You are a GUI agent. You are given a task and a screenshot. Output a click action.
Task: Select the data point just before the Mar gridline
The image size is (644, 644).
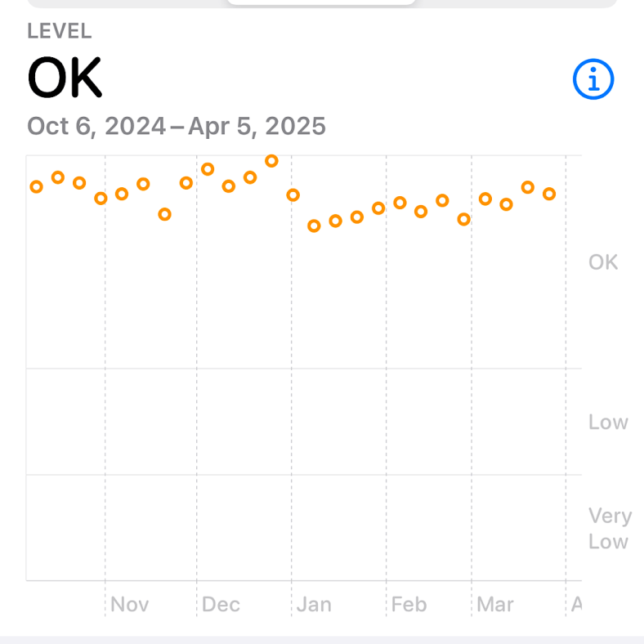[464, 219]
